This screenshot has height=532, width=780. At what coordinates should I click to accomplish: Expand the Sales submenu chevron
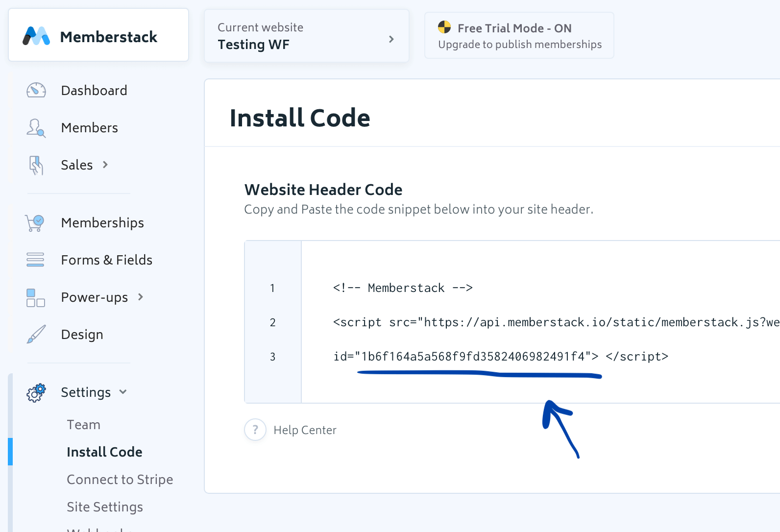105,165
